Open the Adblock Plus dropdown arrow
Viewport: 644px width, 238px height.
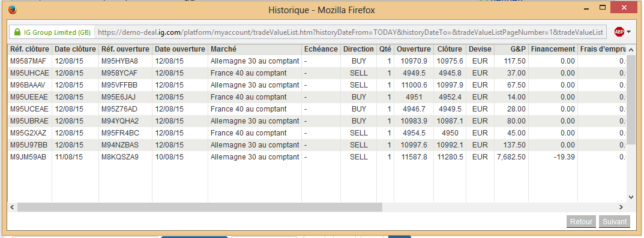click(x=628, y=32)
